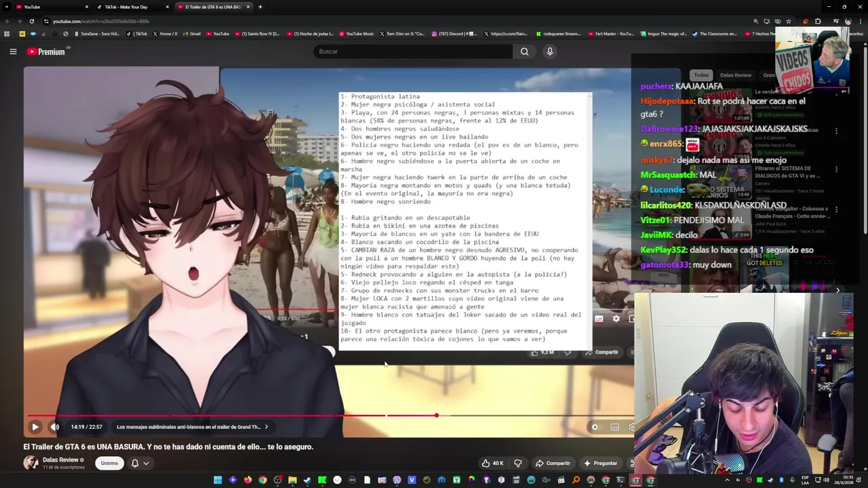Toggle the notification bell for Dalas Review

[135, 464]
